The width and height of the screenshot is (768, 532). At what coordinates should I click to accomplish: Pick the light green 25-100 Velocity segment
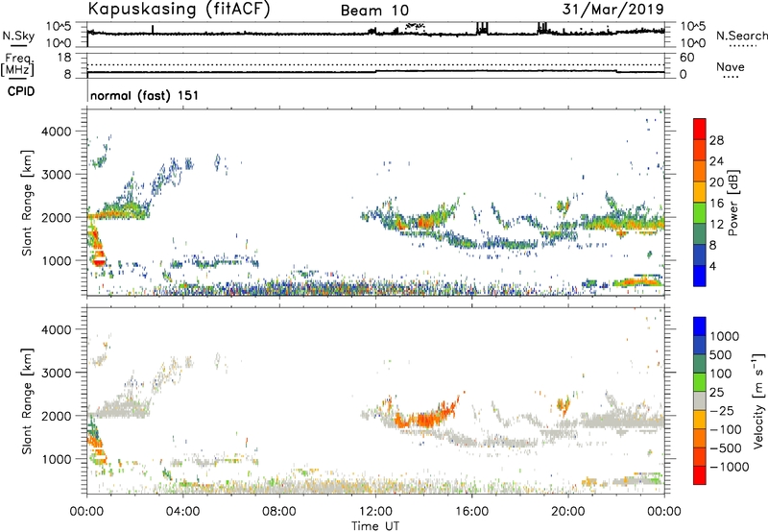[700, 382]
